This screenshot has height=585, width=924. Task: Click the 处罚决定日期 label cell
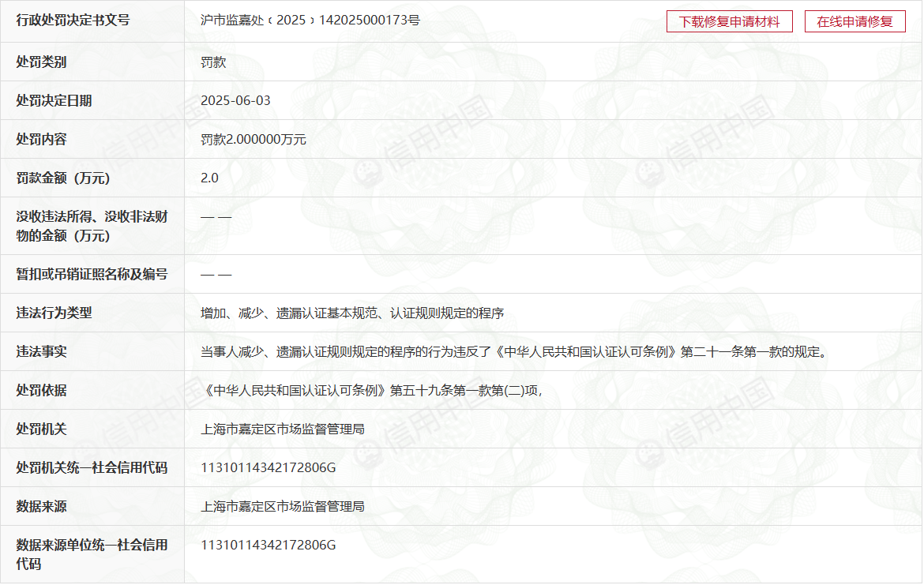click(x=54, y=100)
